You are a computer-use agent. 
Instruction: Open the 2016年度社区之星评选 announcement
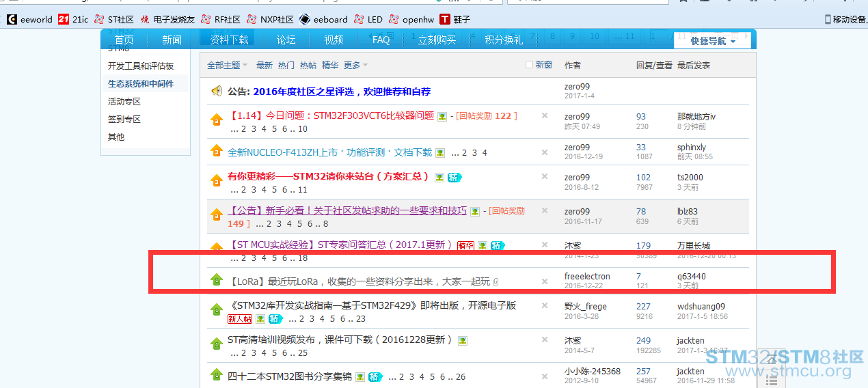[342, 92]
